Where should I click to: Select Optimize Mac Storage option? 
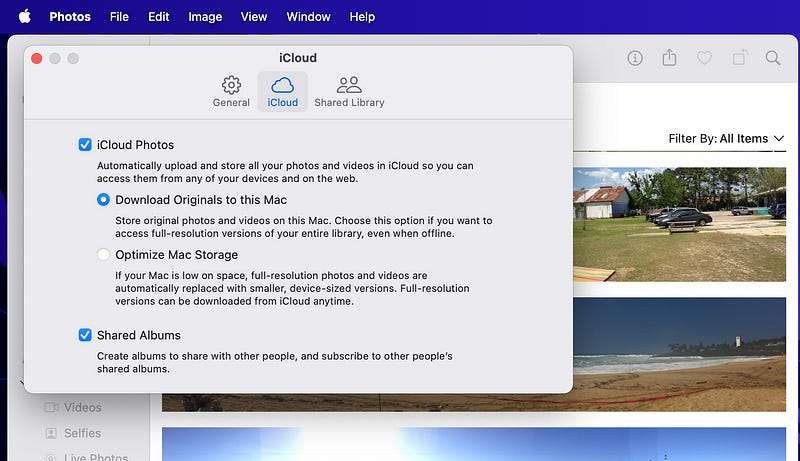click(x=103, y=254)
